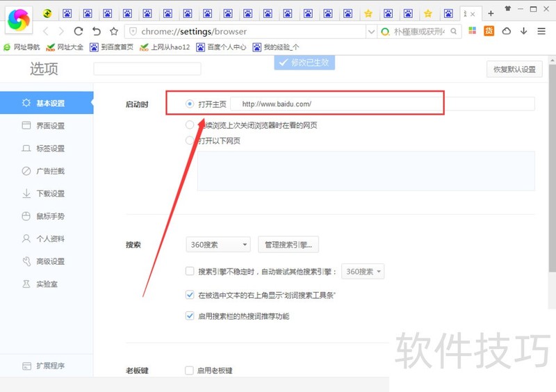556x392 pixels.
Task: Click the colorful apps grid icon
Action: click(473, 31)
